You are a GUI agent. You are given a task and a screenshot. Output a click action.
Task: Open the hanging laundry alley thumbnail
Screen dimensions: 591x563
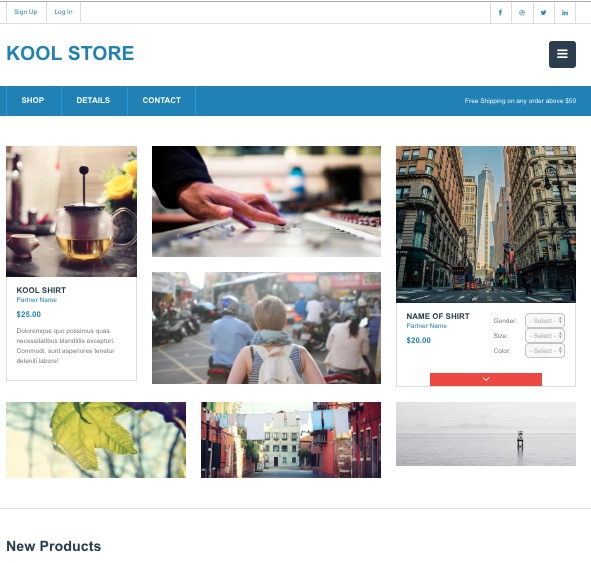(291, 440)
